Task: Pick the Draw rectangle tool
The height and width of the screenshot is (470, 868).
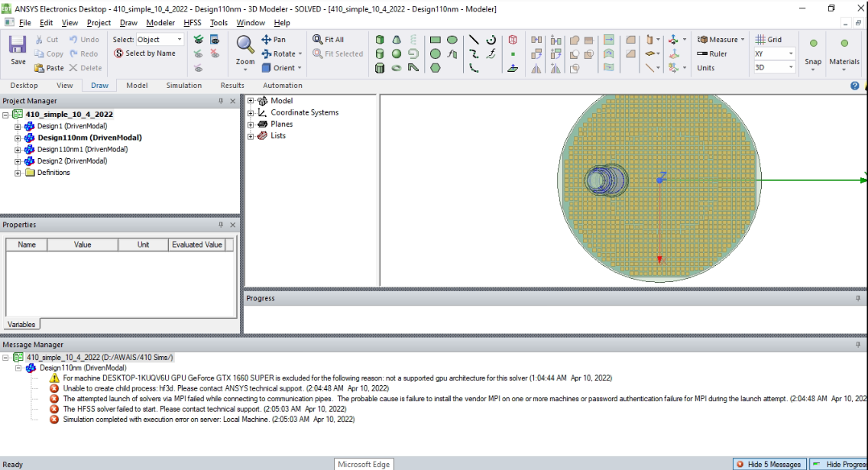Action: coord(436,40)
